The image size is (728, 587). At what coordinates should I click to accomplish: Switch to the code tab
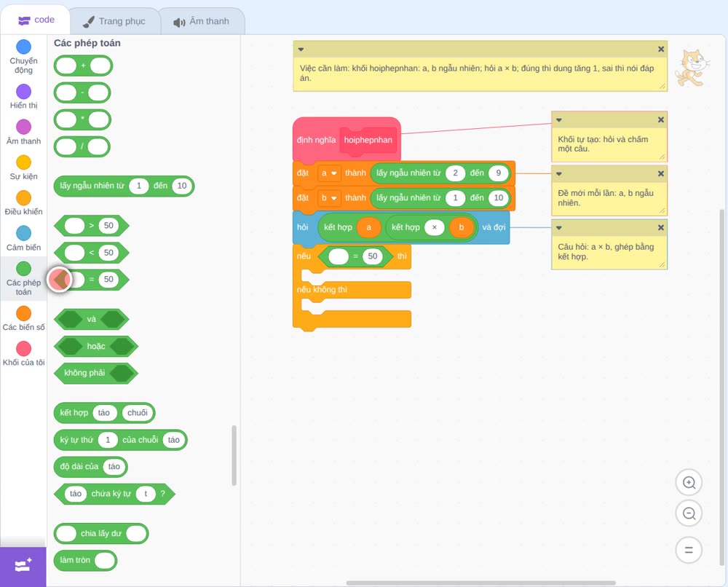click(36, 20)
